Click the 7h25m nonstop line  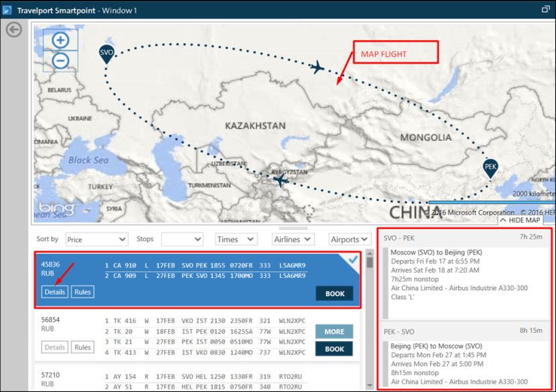click(x=414, y=279)
